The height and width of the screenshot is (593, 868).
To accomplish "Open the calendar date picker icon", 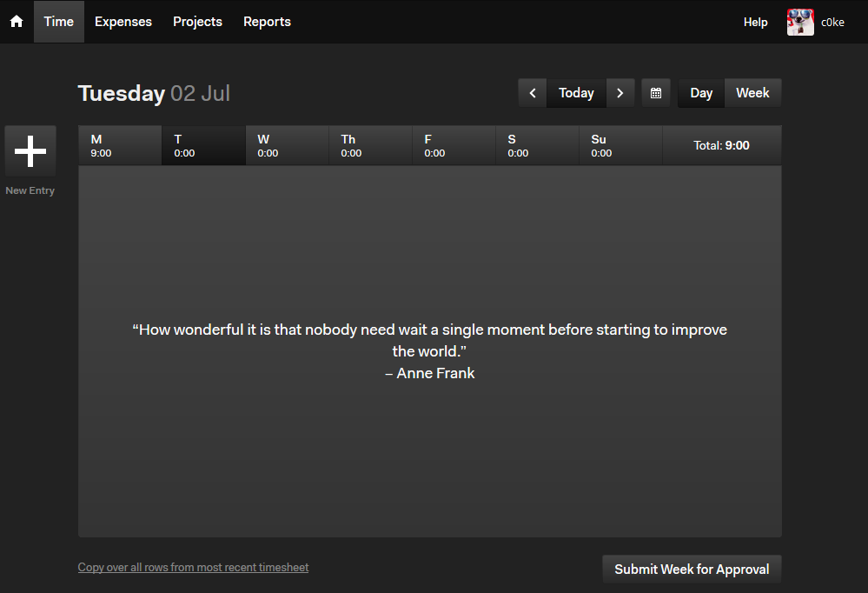I will click(x=656, y=93).
